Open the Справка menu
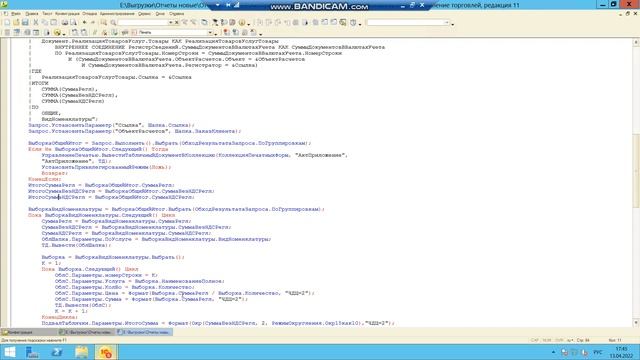 tap(176, 14)
